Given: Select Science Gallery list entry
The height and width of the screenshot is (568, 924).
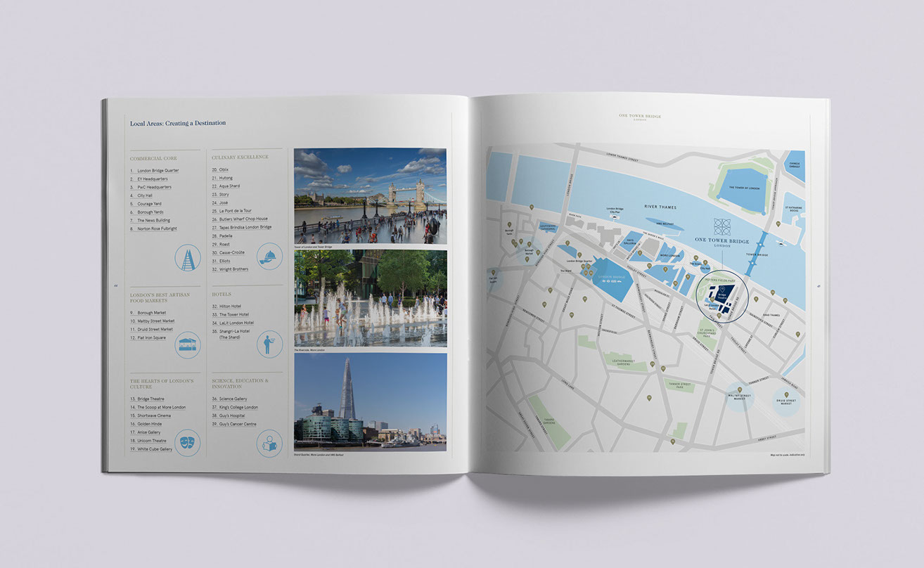Looking at the screenshot, I should point(233,399).
